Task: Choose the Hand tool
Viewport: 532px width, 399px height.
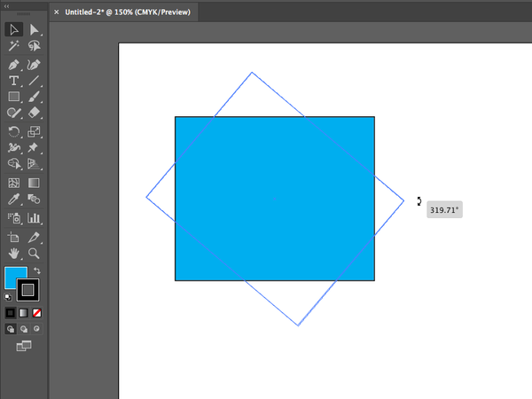Action: point(13,254)
